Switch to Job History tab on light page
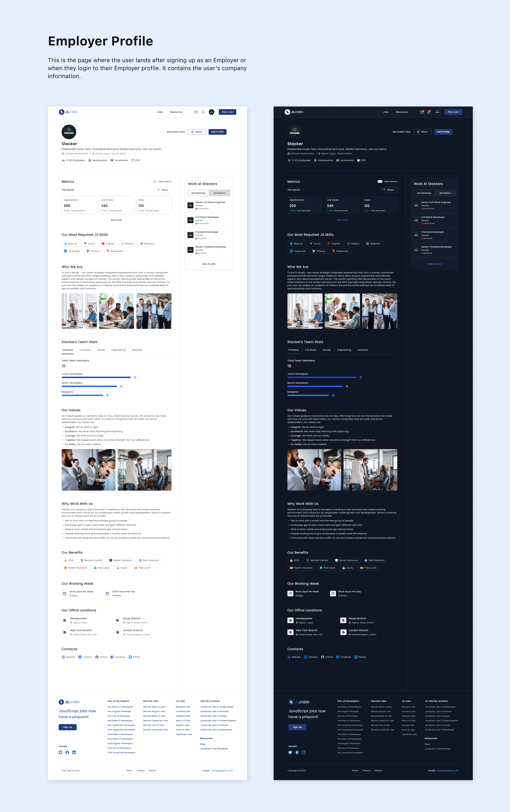The image size is (510, 812). pos(219,193)
